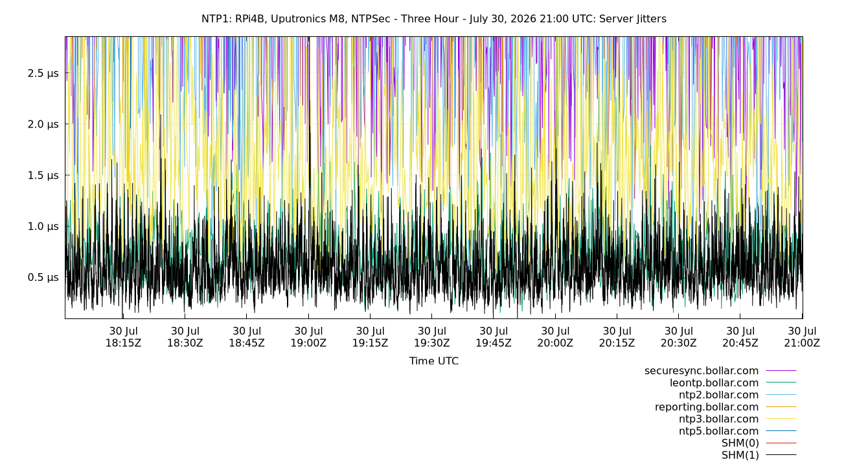The image size is (868, 466).
Task: Select legend entry 'leontp.bollar.com'
Action: pyautogui.click(x=714, y=383)
